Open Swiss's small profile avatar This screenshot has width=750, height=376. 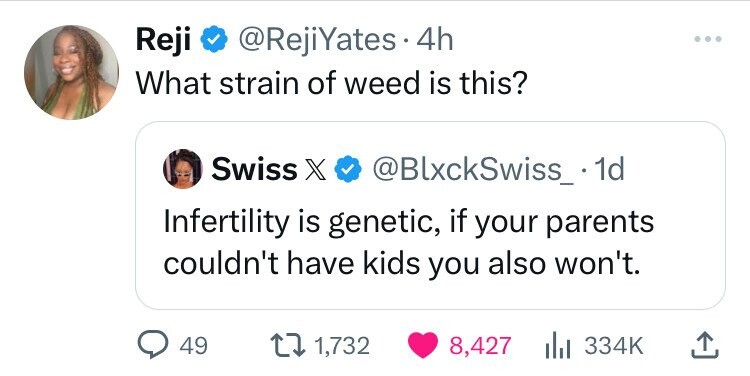(183, 169)
